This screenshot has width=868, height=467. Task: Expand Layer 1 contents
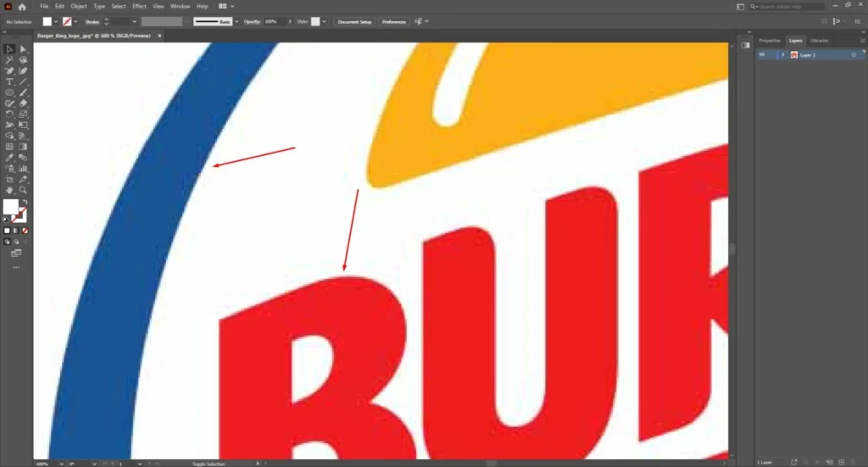782,55
